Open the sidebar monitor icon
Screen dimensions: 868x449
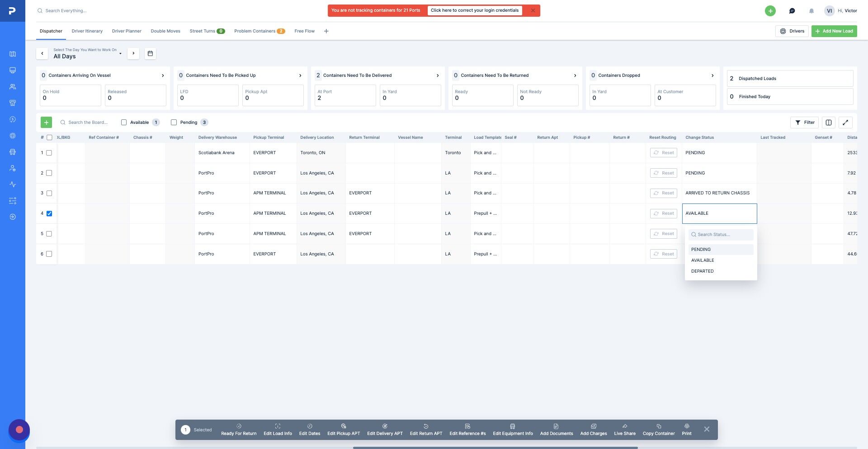[13, 70]
